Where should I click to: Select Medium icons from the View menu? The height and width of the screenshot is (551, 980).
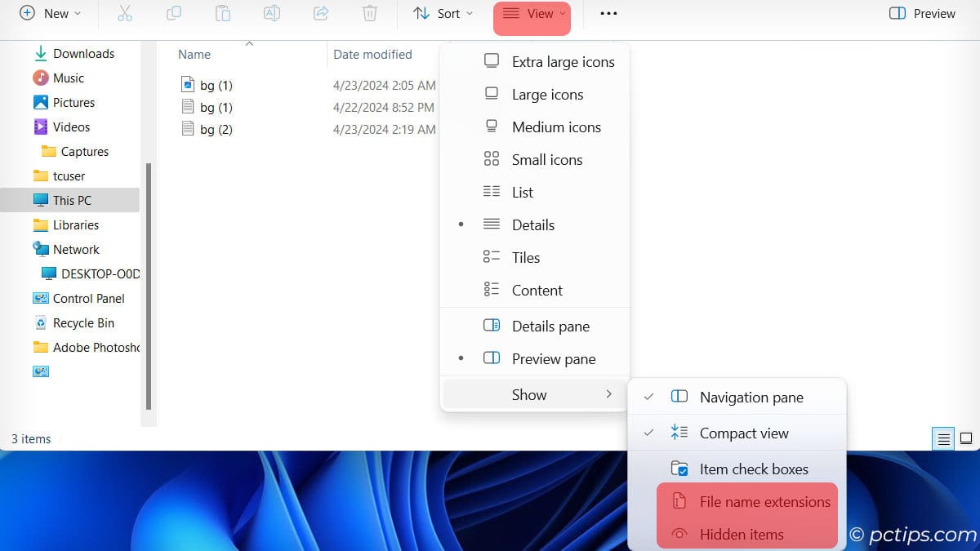point(555,127)
